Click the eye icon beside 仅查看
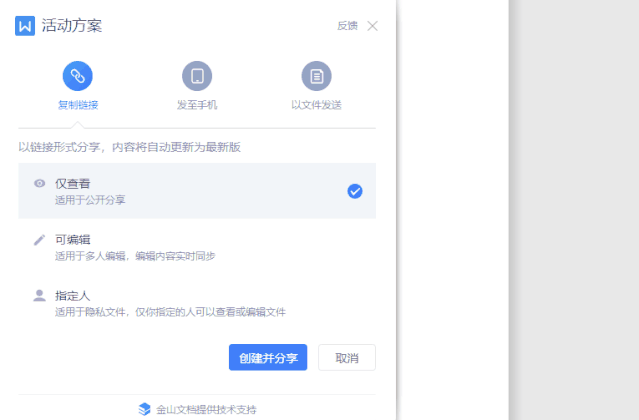Viewport: 639px width, 420px height. pos(40,183)
